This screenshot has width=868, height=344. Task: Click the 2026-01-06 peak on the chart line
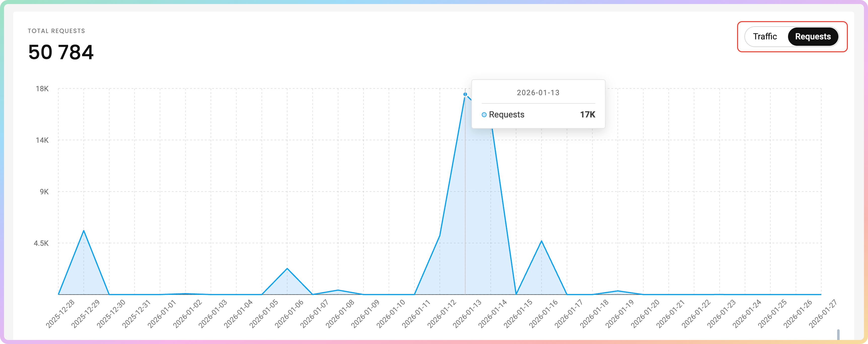(287, 269)
